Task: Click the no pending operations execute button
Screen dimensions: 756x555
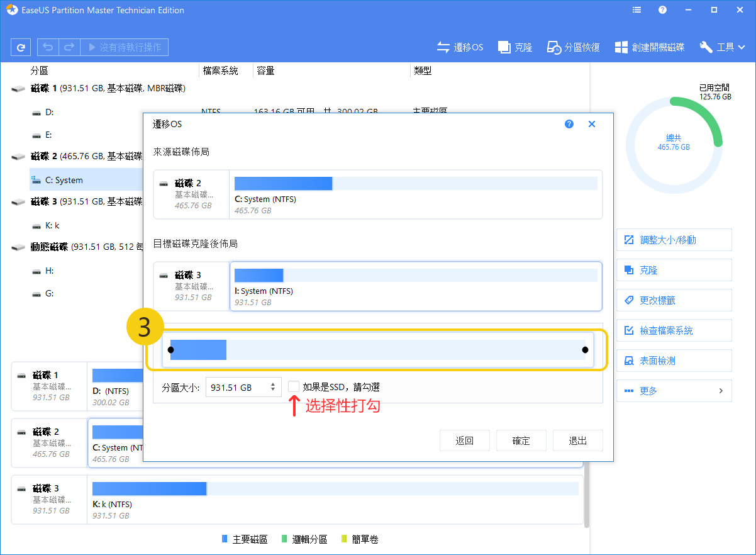Action: pos(125,47)
